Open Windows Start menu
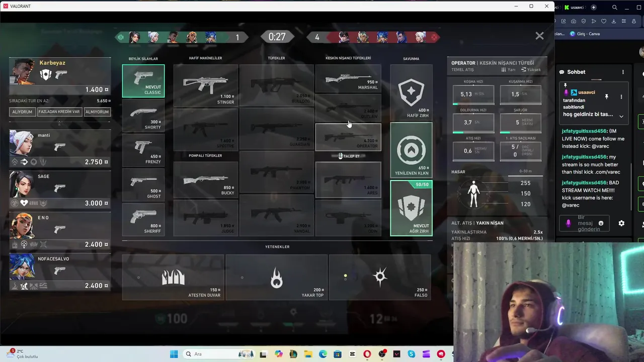The width and height of the screenshot is (644, 362). (x=174, y=354)
